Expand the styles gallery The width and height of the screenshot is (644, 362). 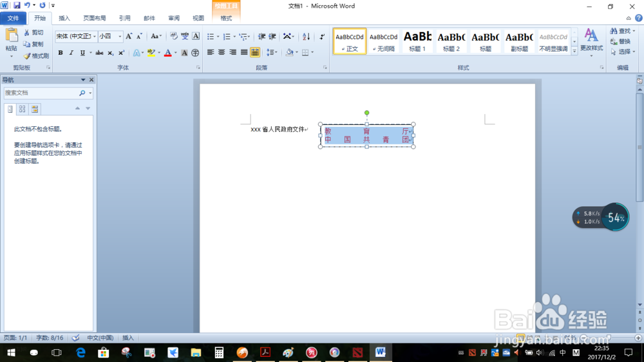point(574,50)
